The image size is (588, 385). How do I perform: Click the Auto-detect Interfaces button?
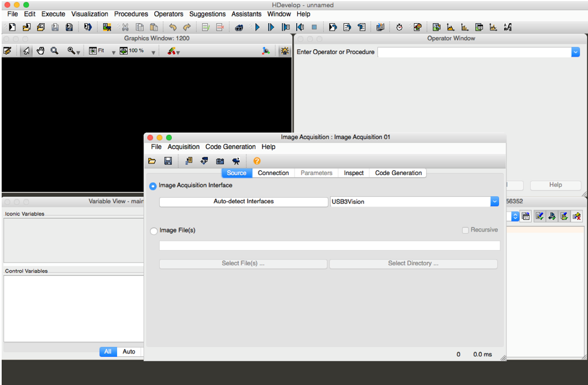(243, 202)
